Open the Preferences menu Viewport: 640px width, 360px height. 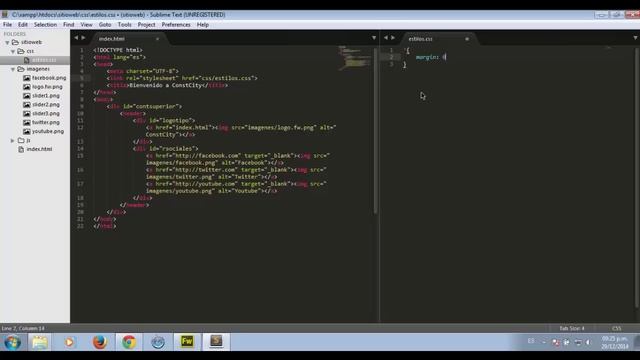(x=176, y=24)
